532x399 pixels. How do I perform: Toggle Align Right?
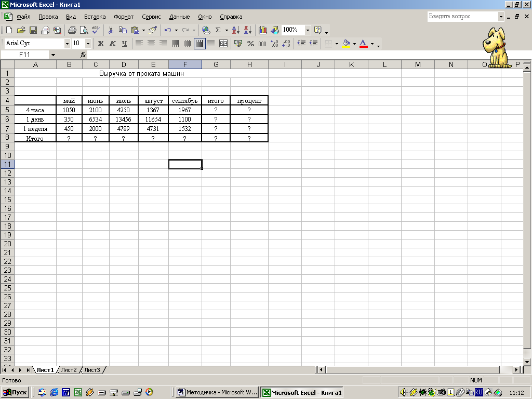coord(163,44)
